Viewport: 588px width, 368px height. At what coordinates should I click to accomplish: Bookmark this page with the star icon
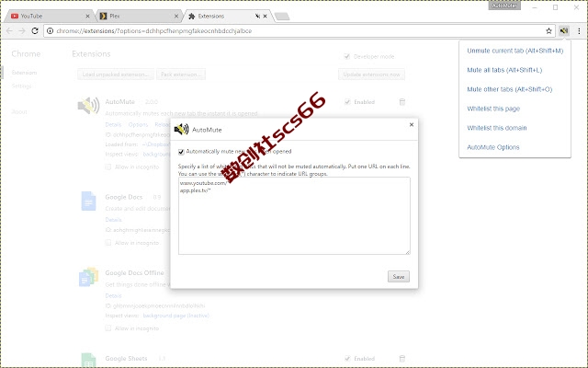tap(548, 30)
